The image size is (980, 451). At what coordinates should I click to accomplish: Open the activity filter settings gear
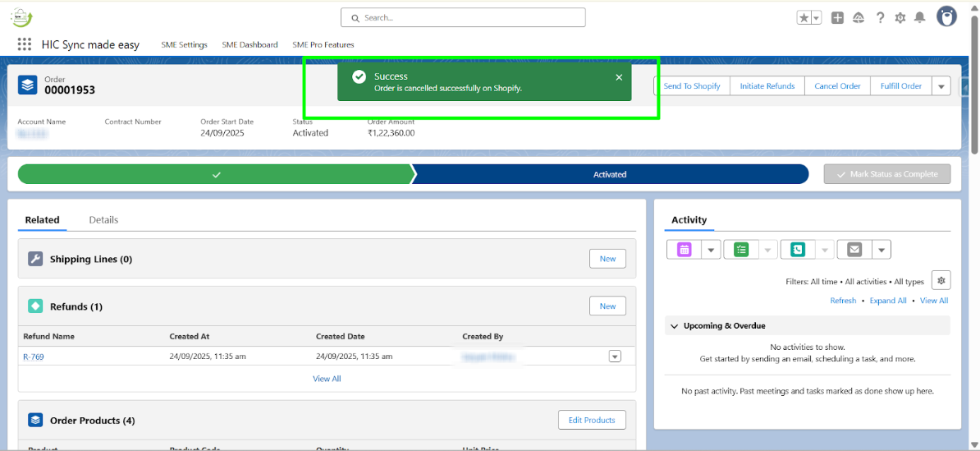pos(941,280)
